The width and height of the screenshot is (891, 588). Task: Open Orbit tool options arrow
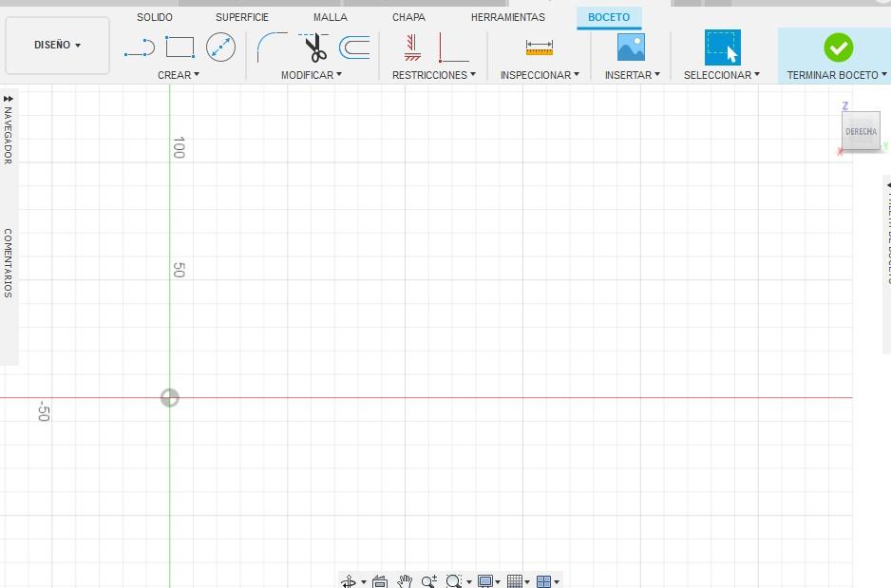point(364,582)
